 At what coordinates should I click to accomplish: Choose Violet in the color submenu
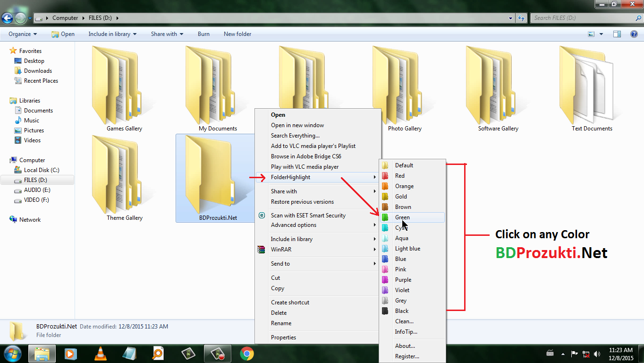click(x=412, y=290)
